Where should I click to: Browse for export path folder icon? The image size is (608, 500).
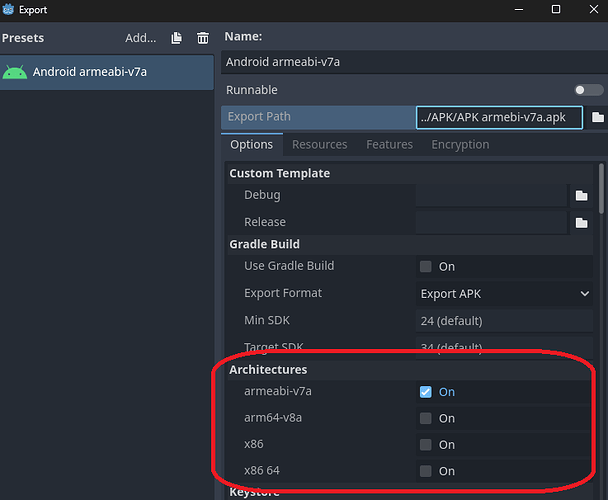pos(598,117)
